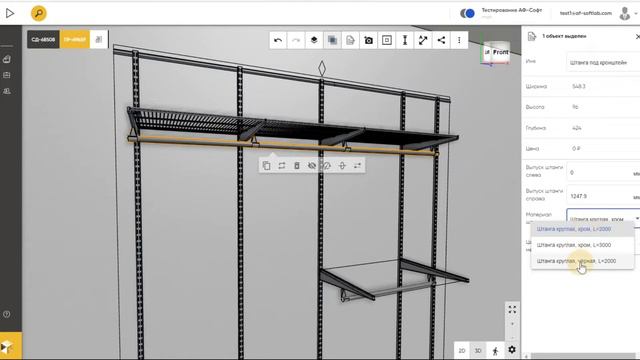This screenshot has width=640, height=360.
Task: Share the project via share icon
Action: point(441,40)
